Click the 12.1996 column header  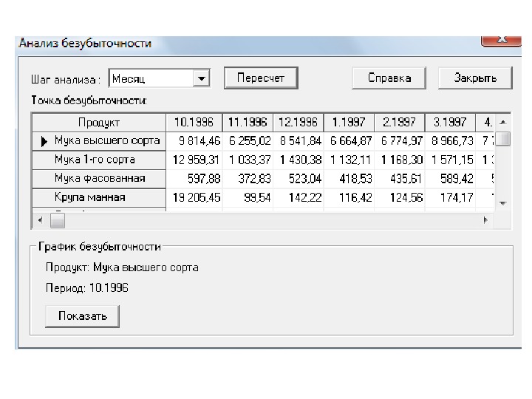coord(298,122)
